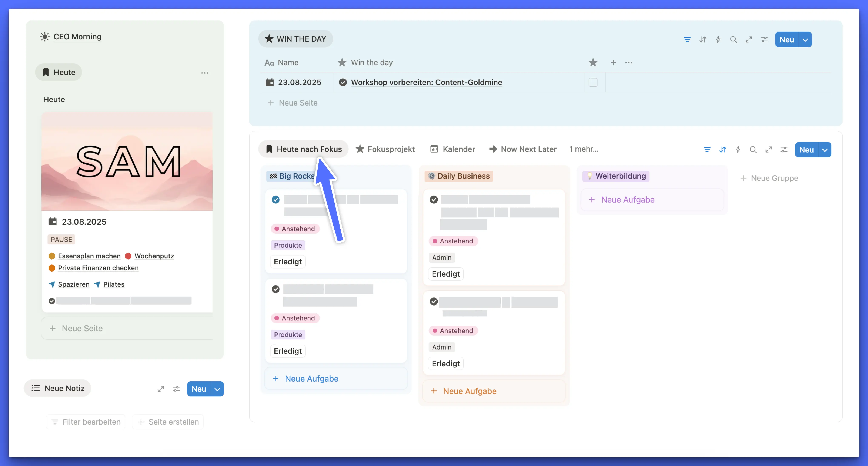Screen dimensions: 868x466
Task: Open view settings sliders icon in WIN THE DAY toolbar
Action: [x=764, y=40]
